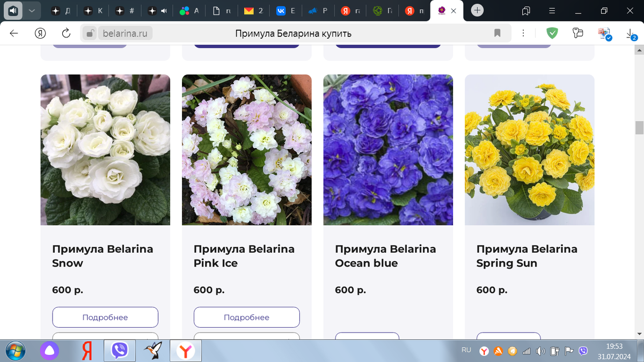Open the Windows Start button

(x=14, y=351)
